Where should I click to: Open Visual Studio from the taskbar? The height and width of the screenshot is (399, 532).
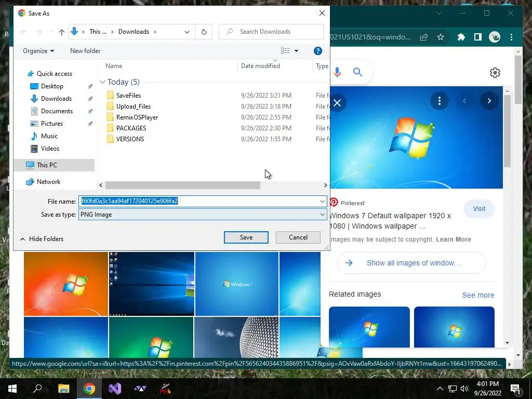(115, 389)
